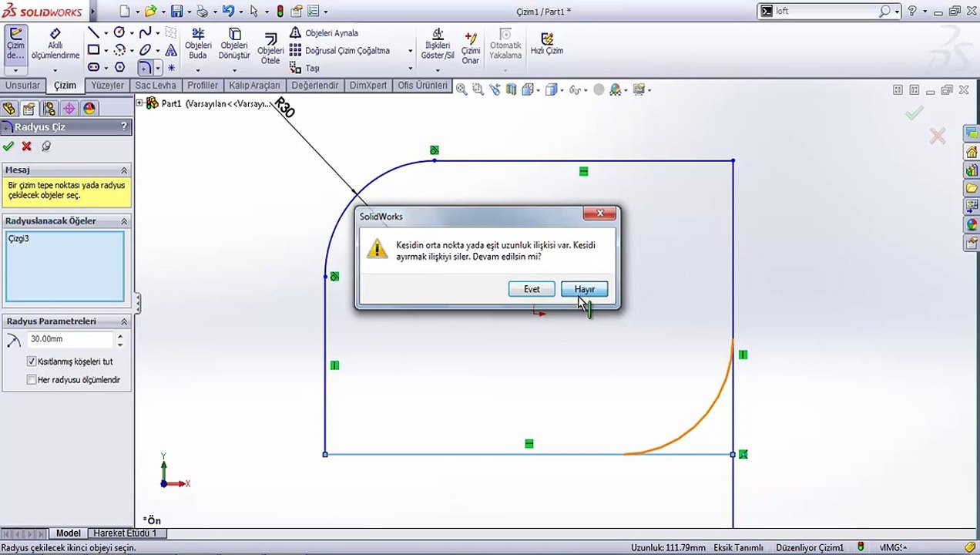This screenshot has height=555, width=980.
Task: Switch to the Unsurlar tab
Action: (22, 86)
